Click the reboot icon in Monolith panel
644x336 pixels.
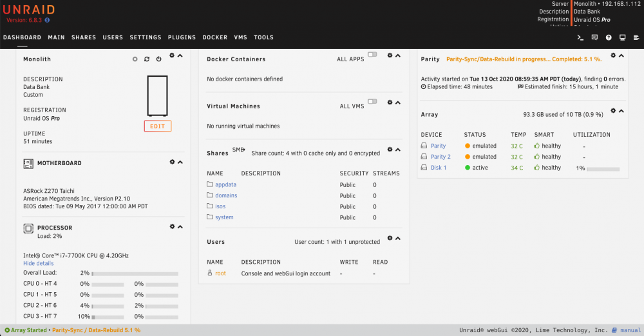point(147,59)
